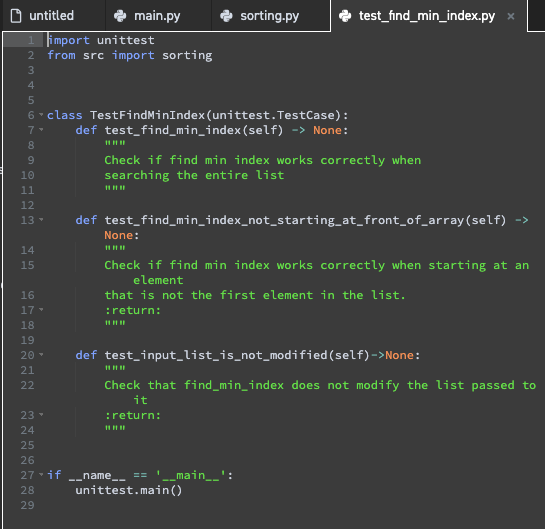Image resolution: width=545 pixels, height=529 pixels.
Task: Click 'unittest.main()' on line 28
Action: pyautogui.click(x=129, y=490)
